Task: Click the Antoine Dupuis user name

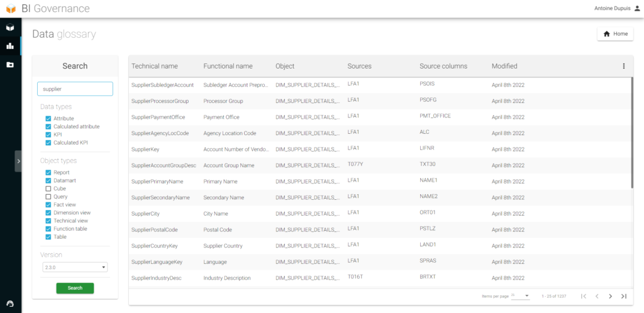Action: pyautogui.click(x=613, y=8)
